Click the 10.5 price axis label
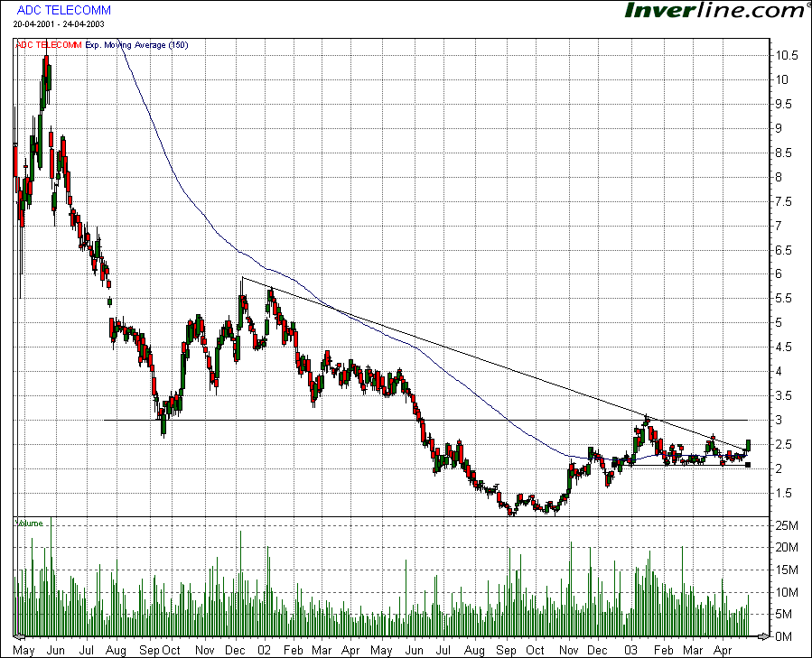Screen dimensions: 812x658 (787, 55)
